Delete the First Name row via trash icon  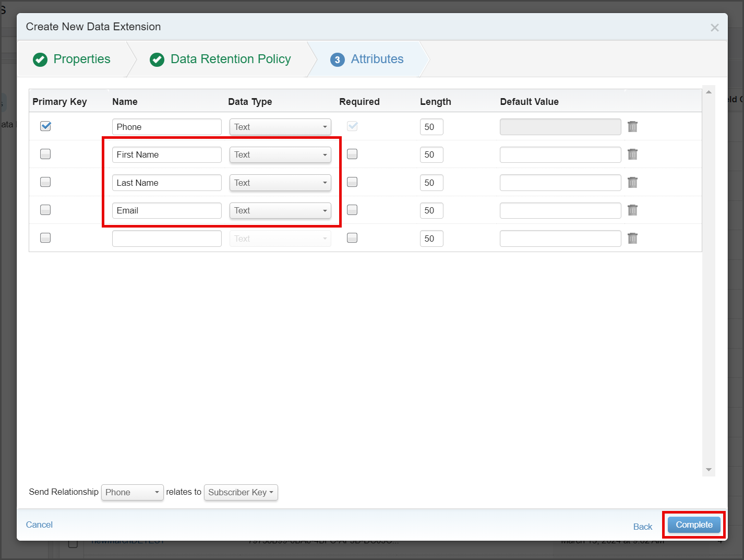click(x=632, y=154)
